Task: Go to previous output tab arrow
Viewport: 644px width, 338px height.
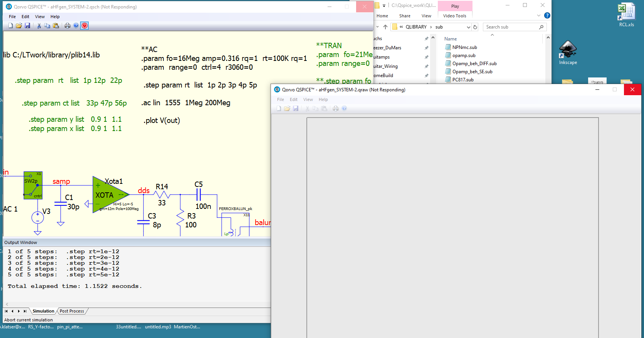Action: coord(12,311)
